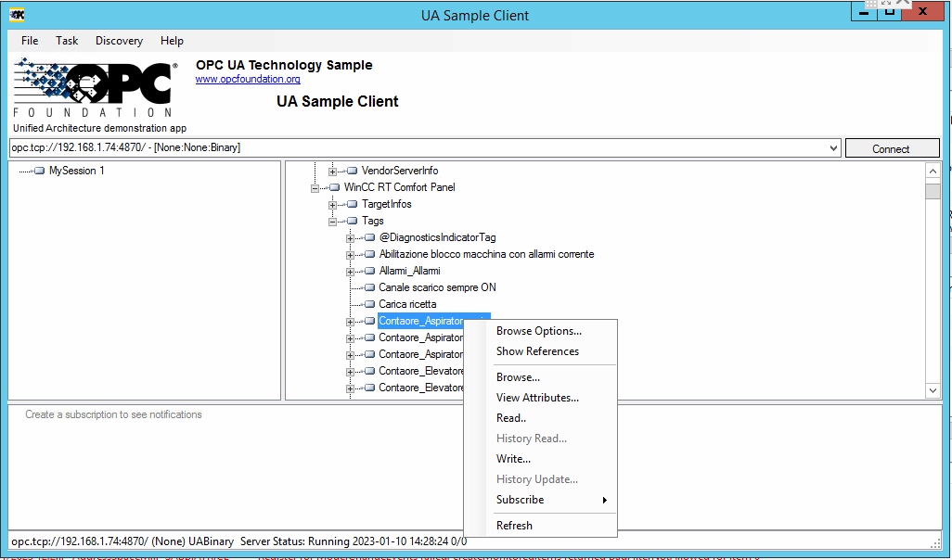Collapse the WinCC RT Comfort Panel node

click(315, 187)
